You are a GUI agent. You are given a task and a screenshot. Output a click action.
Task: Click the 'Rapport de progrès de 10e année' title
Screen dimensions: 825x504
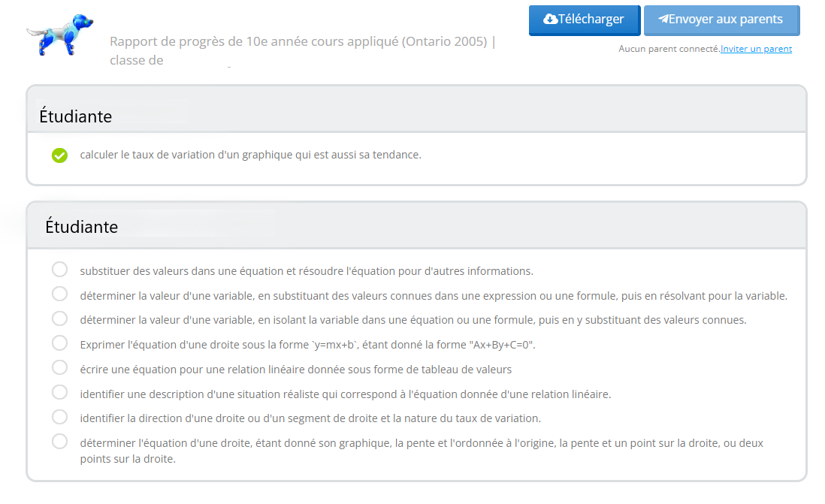tap(303, 50)
